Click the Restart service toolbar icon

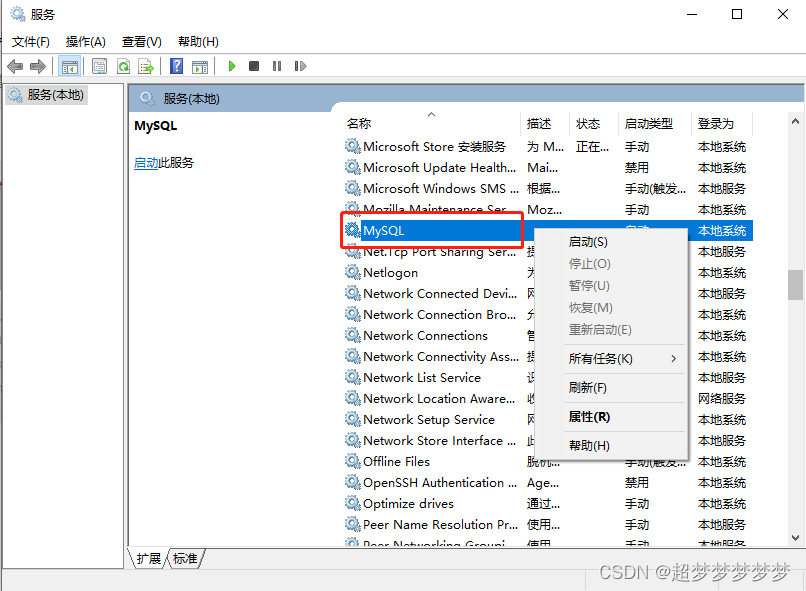click(x=300, y=66)
